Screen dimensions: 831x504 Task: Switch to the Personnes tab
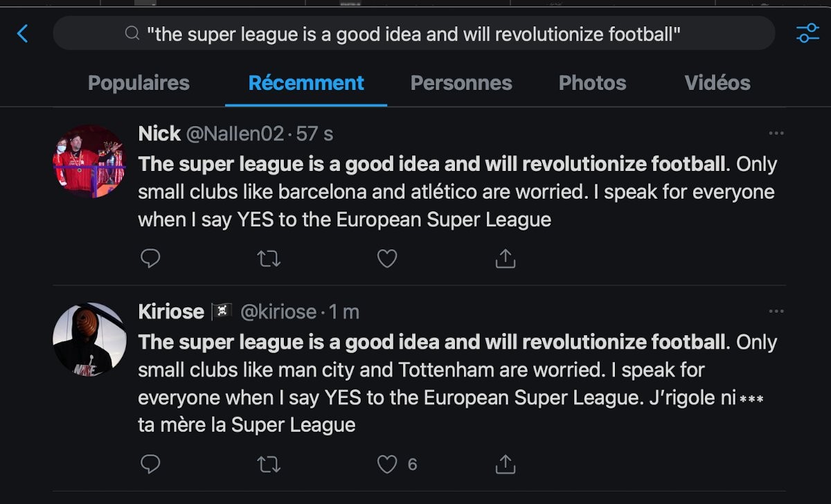tap(461, 83)
